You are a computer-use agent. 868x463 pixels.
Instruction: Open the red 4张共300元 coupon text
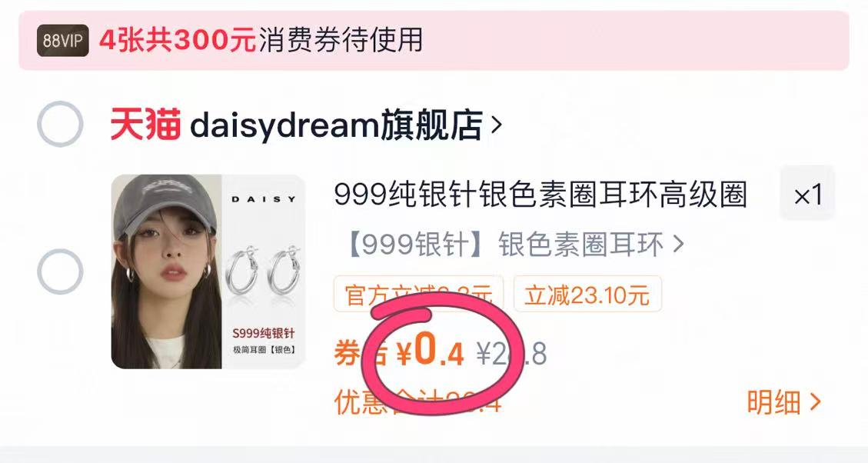click(178, 41)
